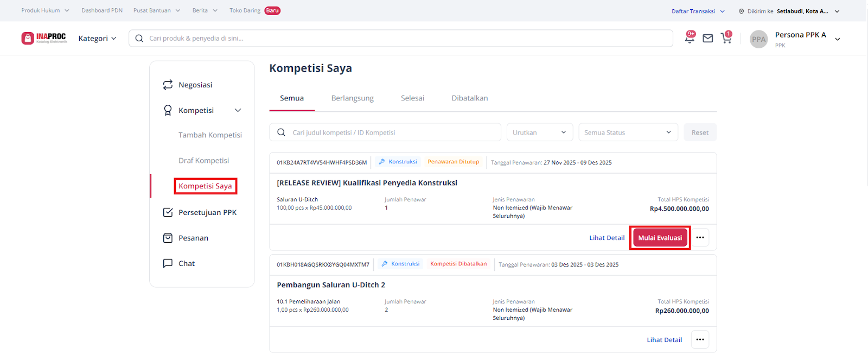Open Dashboard PDN from the top menu

102,10
